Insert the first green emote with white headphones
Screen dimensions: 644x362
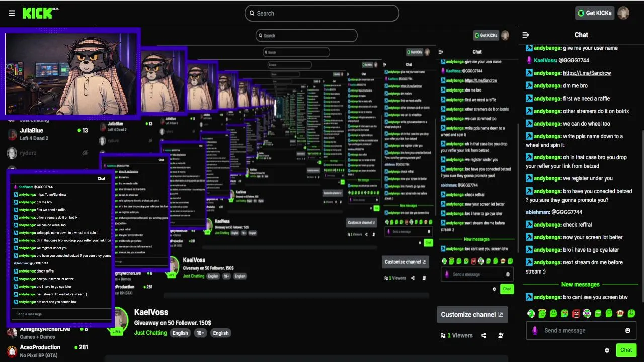pos(531,313)
